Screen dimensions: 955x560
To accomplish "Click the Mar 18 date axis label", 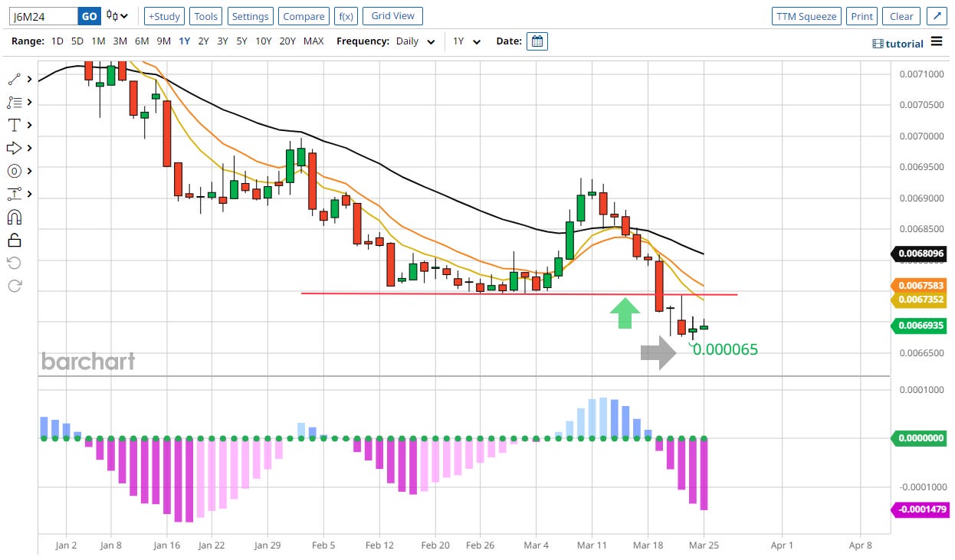I will [648, 545].
